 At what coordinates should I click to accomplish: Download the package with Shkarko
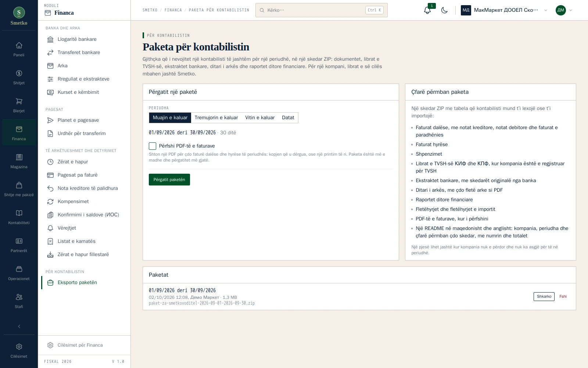[544, 297]
